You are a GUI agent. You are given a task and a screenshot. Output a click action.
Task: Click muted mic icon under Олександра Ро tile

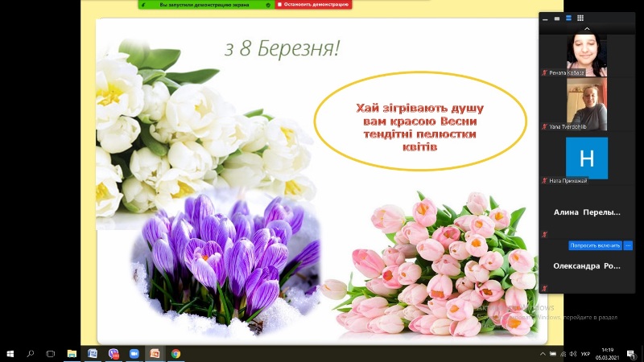pos(545,288)
